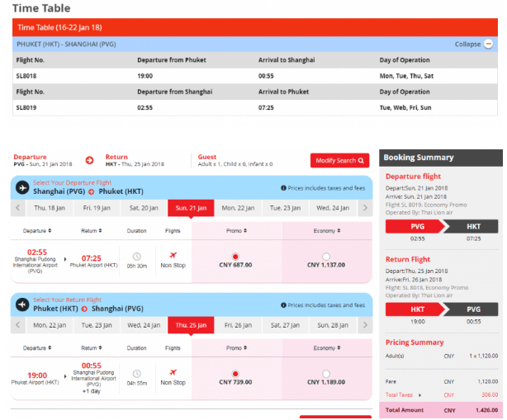Click the 19:00 departure time in Phuket flight row
Viewport: 507px width, 420px height.
37,375
